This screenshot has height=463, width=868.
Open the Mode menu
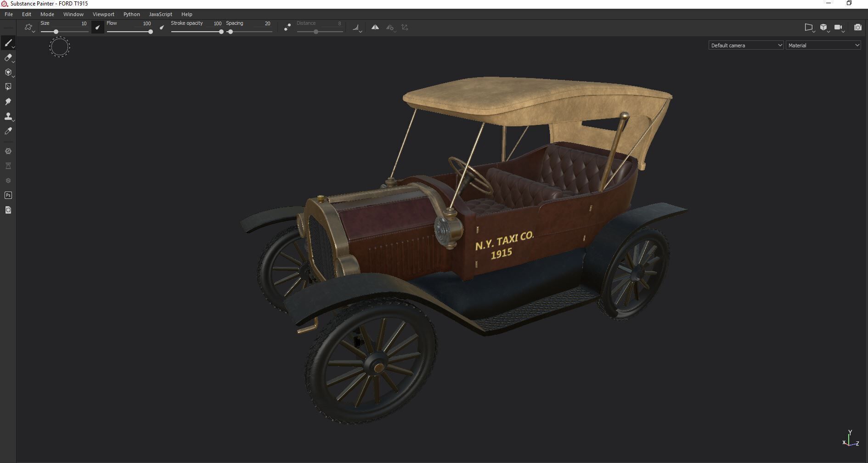[47, 14]
